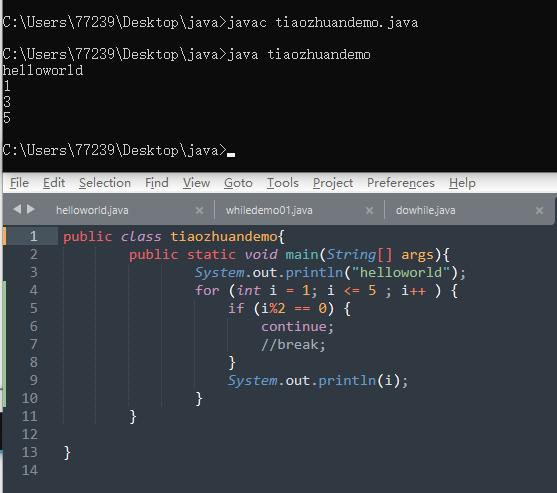
Task: Click output number 3 in terminal
Action: 7,102
